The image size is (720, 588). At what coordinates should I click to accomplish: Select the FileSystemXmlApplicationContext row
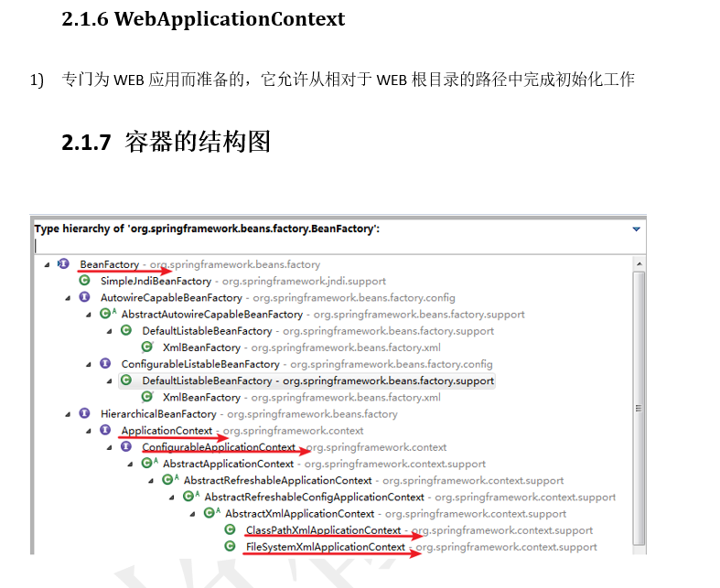point(421,547)
